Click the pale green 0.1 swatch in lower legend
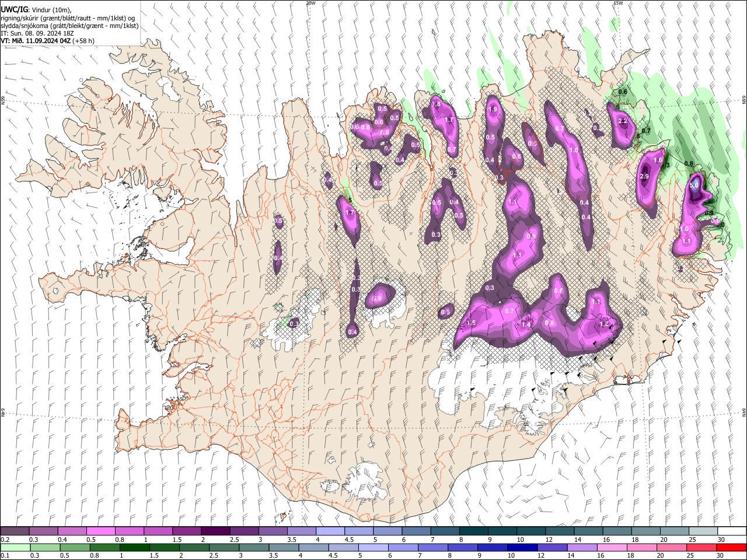The height and width of the screenshot is (560, 747). coord(15,548)
